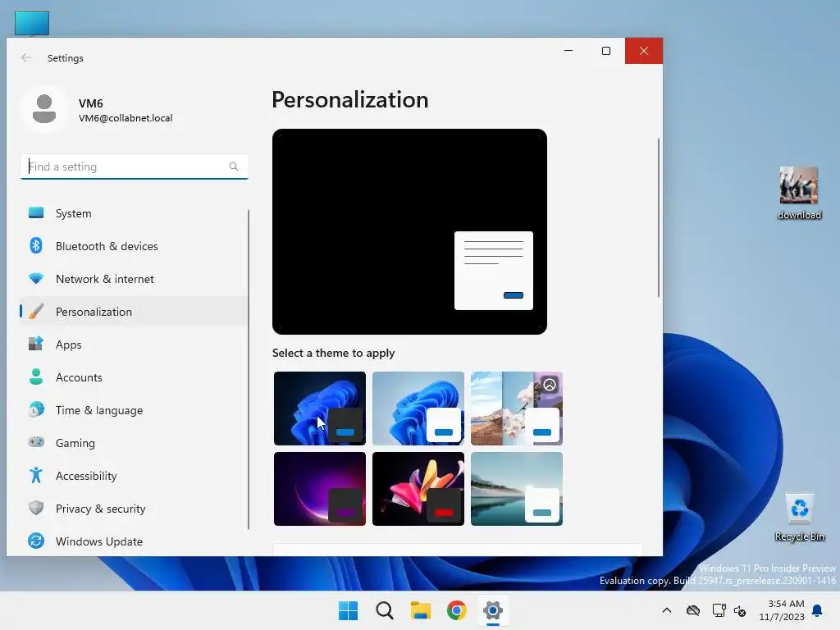Click the OneDrive cloud tray icon
840x630 pixels.
click(693, 610)
